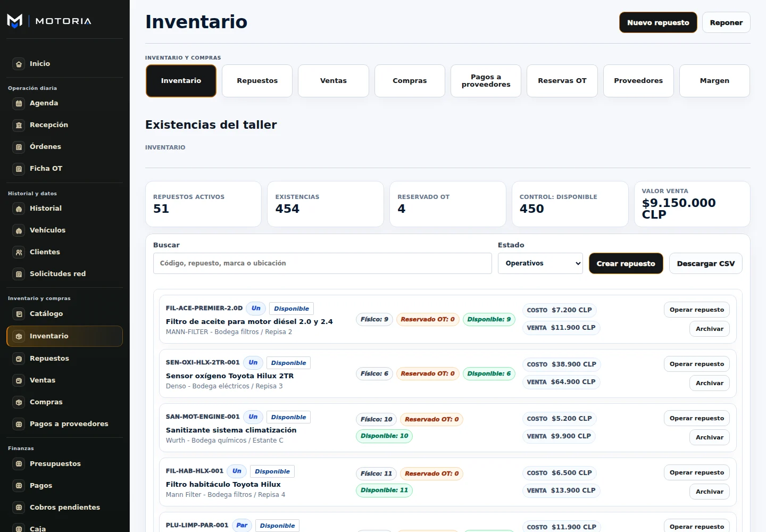
Task: Open the Proveedores tab
Action: pos(638,81)
